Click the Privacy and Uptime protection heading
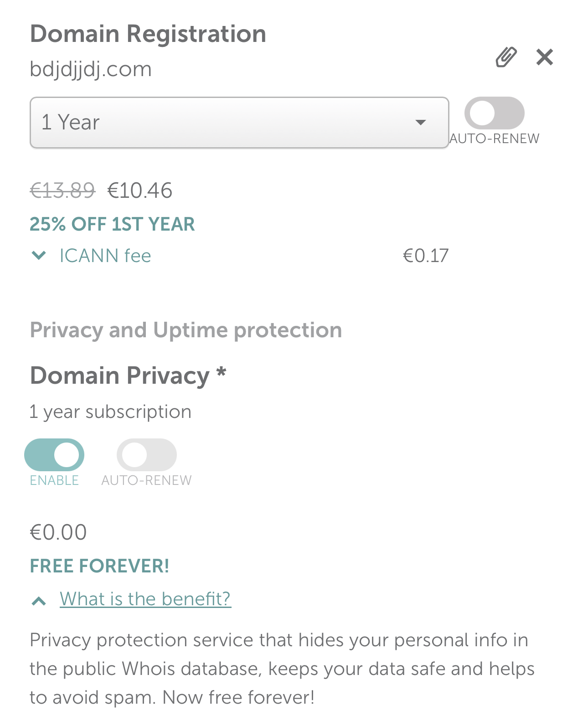 (186, 330)
